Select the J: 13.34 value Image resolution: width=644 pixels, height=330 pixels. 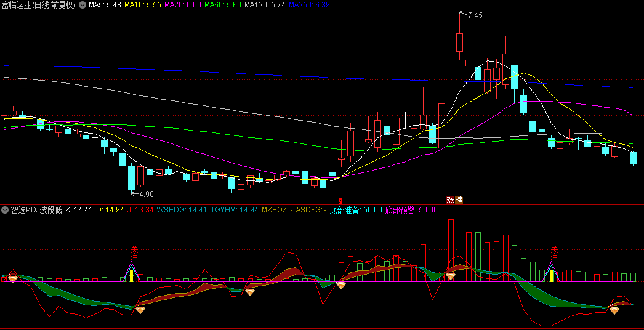[x=140, y=210]
